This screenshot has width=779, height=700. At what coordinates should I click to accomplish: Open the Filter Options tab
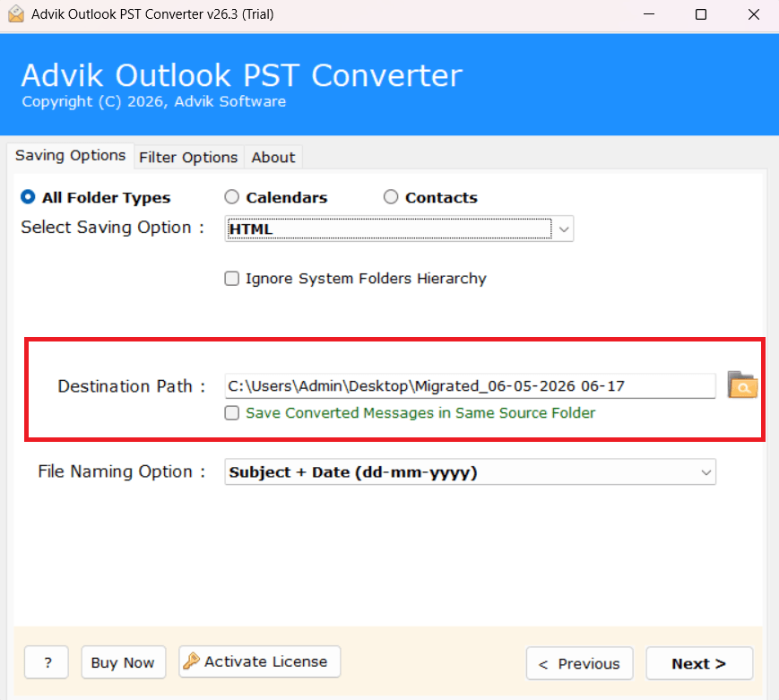click(x=188, y=158)
